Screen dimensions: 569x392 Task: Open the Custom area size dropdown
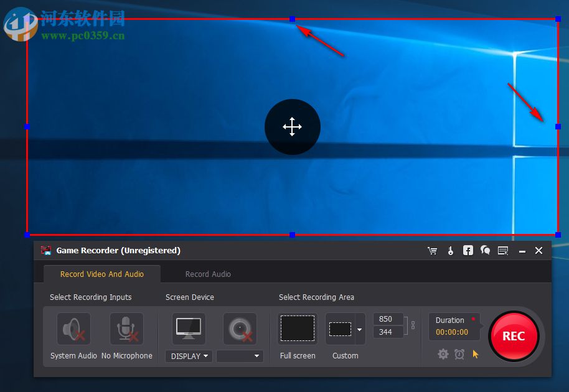point(358,329)
